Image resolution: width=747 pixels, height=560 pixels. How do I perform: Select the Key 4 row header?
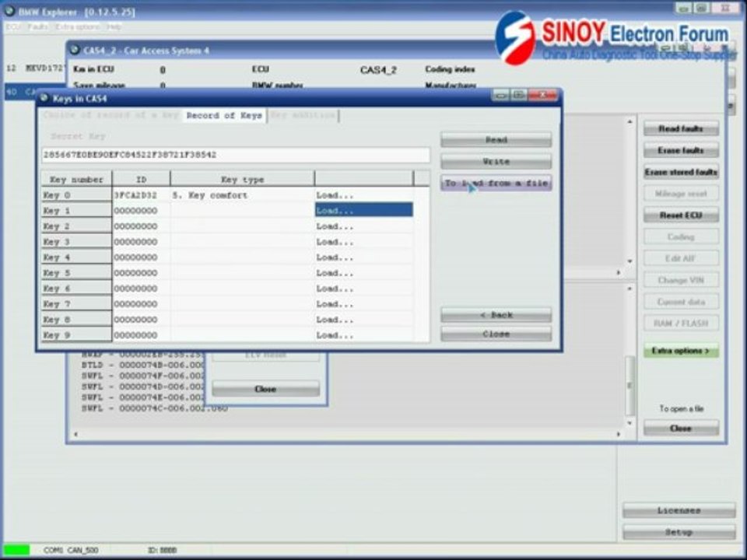(76, 257)
